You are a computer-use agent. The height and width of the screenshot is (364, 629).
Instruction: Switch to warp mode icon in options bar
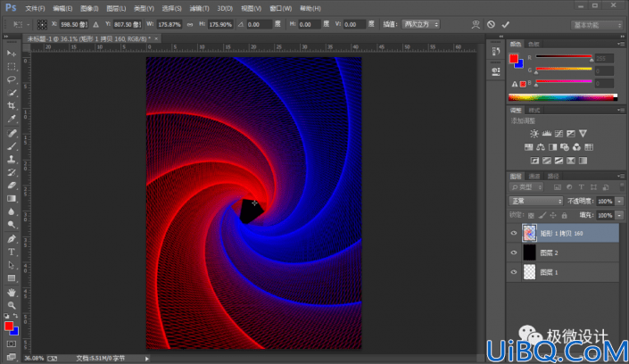[476, 24]
